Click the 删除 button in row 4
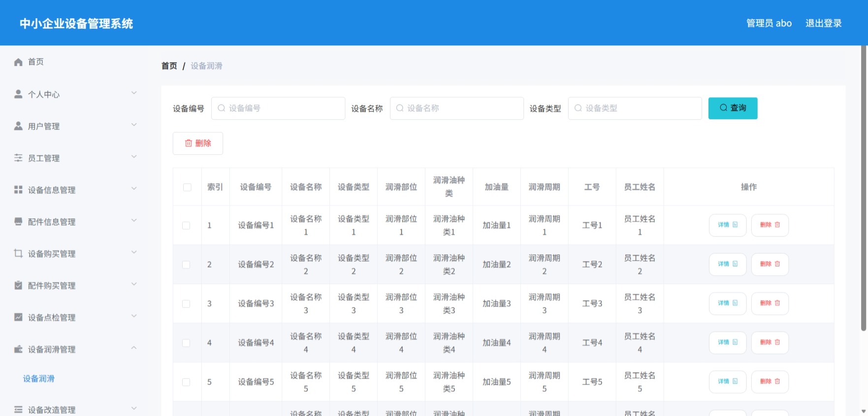Screen dimensions: 868x416 tap(770, 343)
